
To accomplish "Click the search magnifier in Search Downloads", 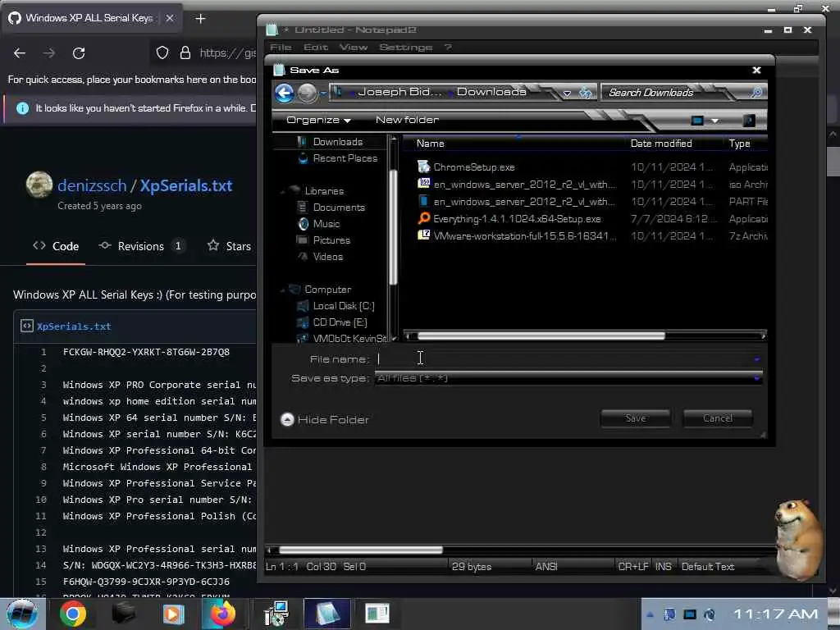I will (756, 93).
